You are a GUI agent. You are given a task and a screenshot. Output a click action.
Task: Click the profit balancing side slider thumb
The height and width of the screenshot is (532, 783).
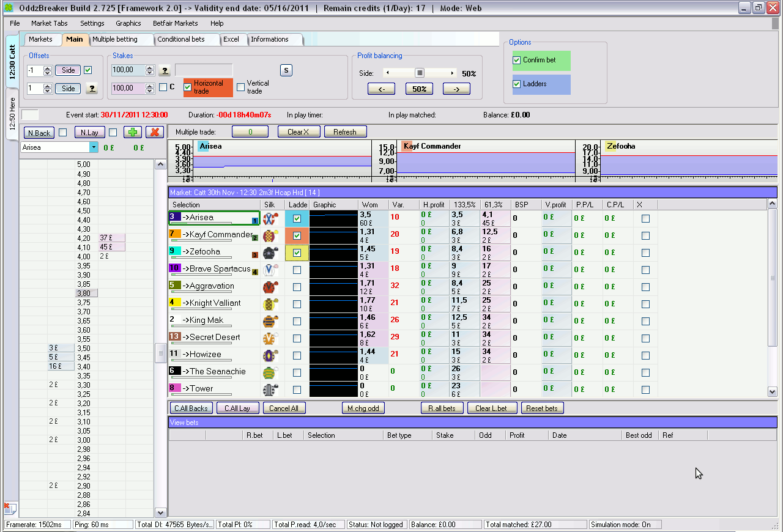coord(420,73)
